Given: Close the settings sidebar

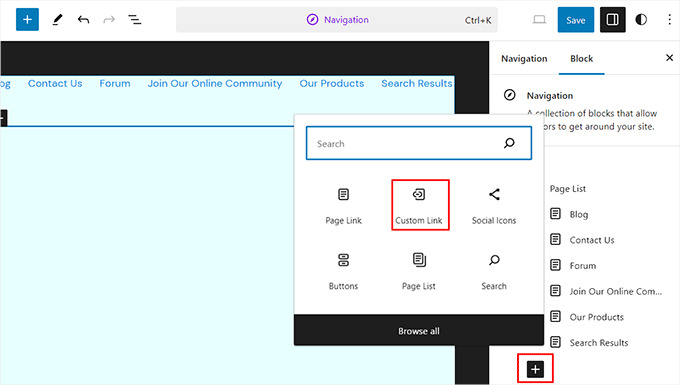Looking at the screenshot, I should [669, 58].
